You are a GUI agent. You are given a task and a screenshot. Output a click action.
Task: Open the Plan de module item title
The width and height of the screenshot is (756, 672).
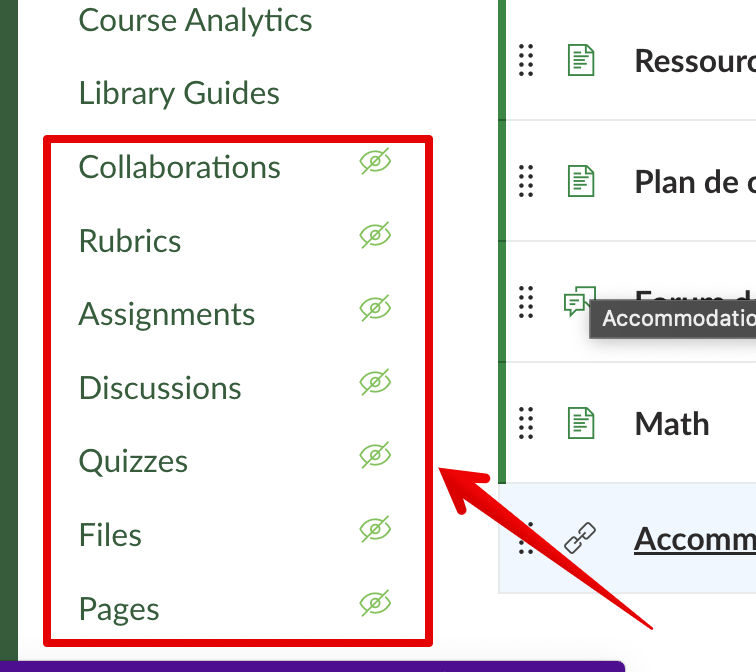click(x=694, y=181)
